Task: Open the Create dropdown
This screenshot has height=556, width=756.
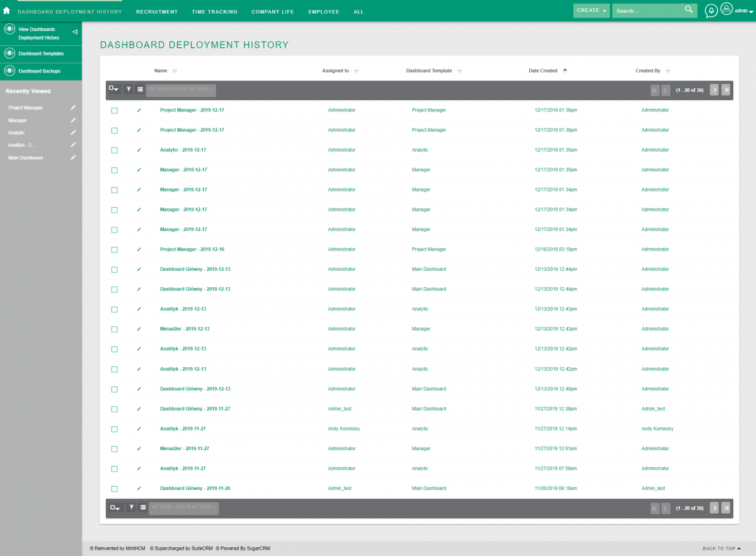Action: pos(592,11)
